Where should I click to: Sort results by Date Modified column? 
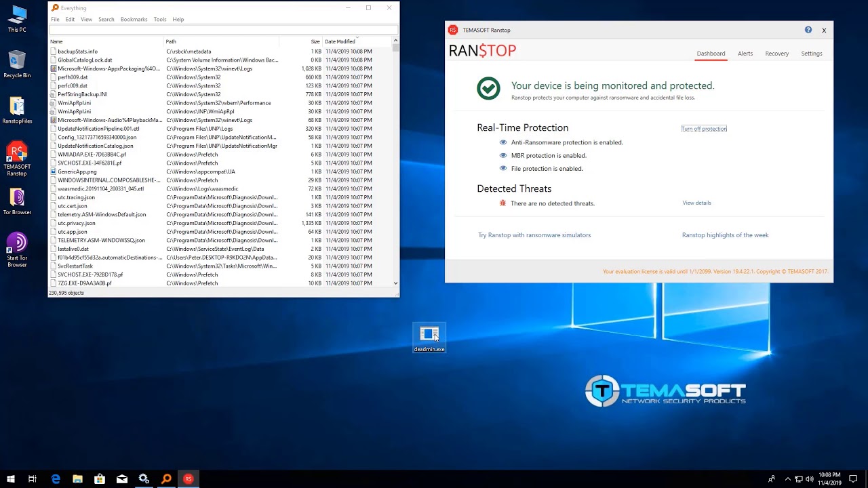(x=357, y=41)
